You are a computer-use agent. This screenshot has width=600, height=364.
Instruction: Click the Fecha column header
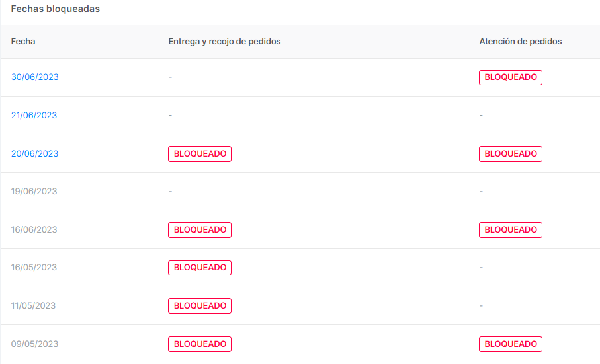point(23,42)
